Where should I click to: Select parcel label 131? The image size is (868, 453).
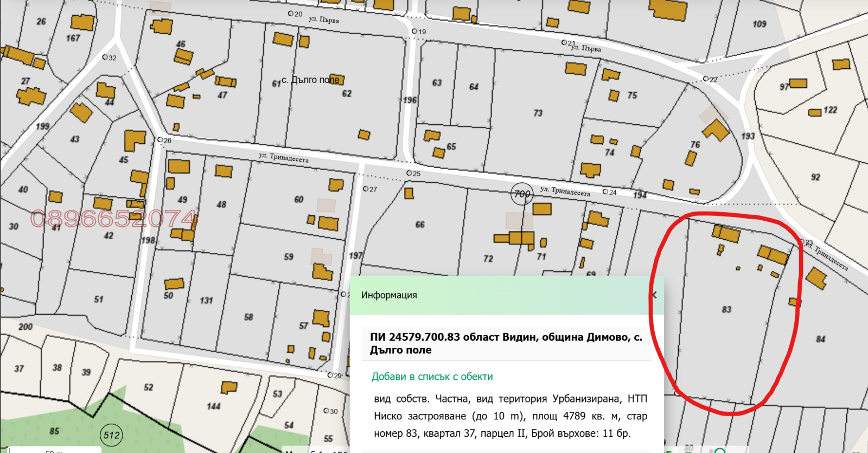[206, 300]
